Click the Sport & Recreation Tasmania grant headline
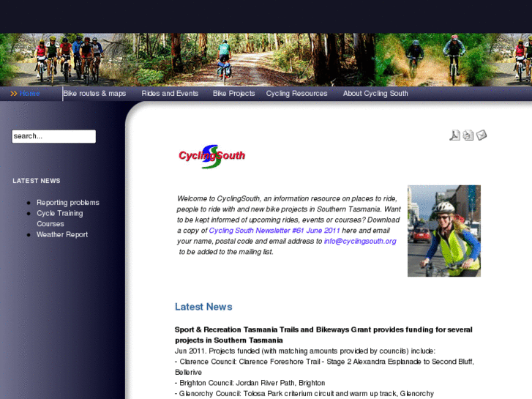Viewport: 532px width, 399px height. (323, 335)
